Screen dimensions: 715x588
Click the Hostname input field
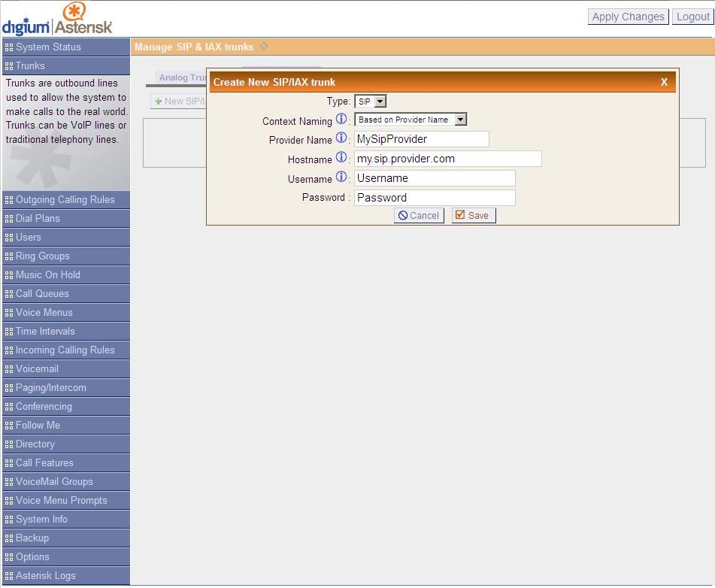pos(447,159)
